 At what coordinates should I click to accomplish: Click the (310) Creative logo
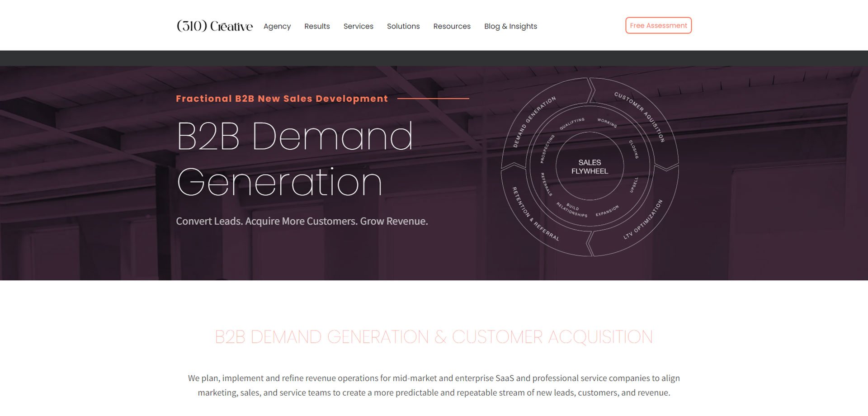pyautogui.click(x=214, y=26)
